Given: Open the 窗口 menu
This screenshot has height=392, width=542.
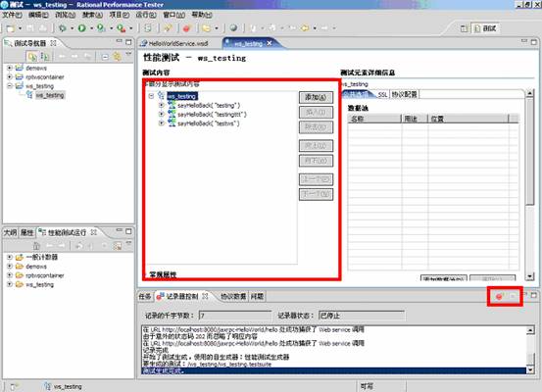Looking at the screenshot, I should point(173,15).
